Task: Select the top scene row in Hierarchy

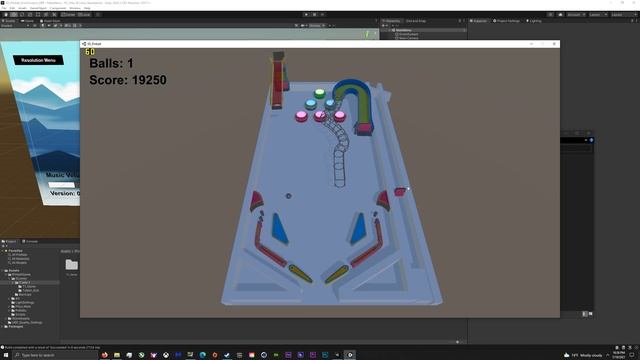Action: pyautogui.click(x=424, y=30)
